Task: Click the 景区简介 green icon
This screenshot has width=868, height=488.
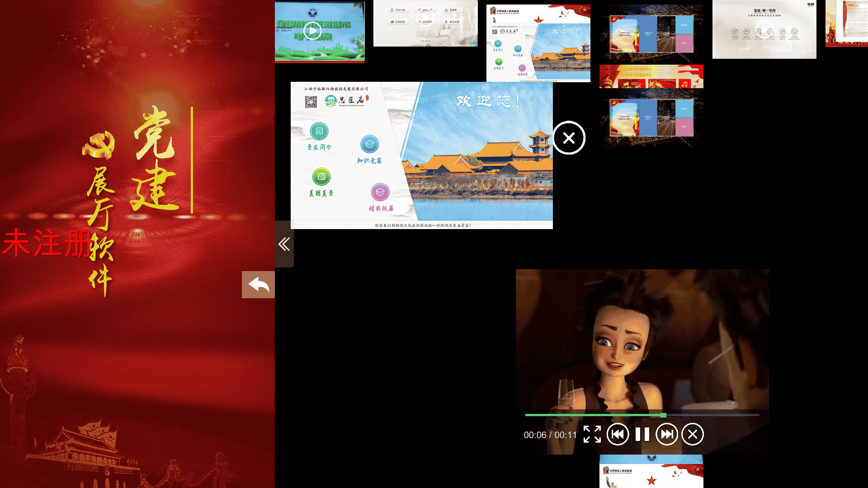Action: [x=319, y=131]
